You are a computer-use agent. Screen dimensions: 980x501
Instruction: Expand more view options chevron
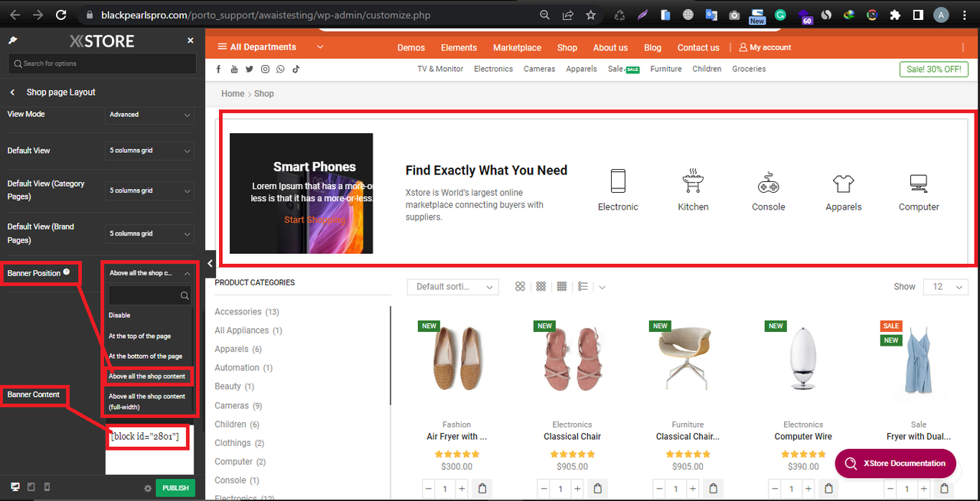(602, 287)
